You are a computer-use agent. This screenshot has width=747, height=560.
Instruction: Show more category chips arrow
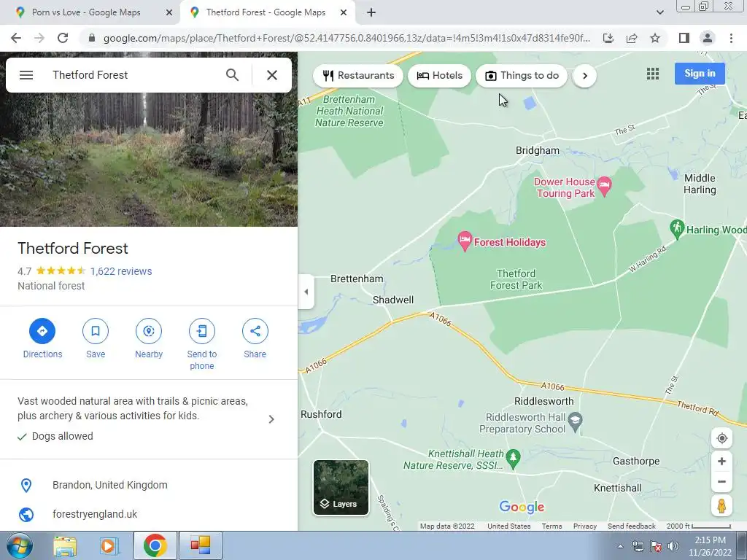pyautogui.click(x=584, y=76)
